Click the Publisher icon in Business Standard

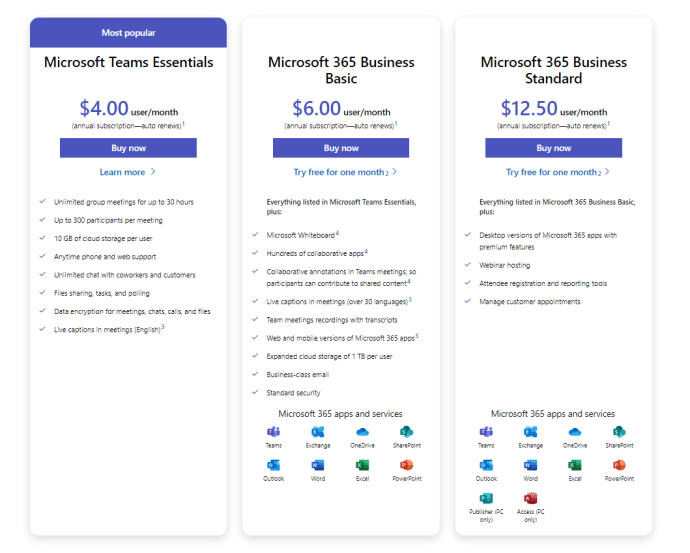pos(486,499)
